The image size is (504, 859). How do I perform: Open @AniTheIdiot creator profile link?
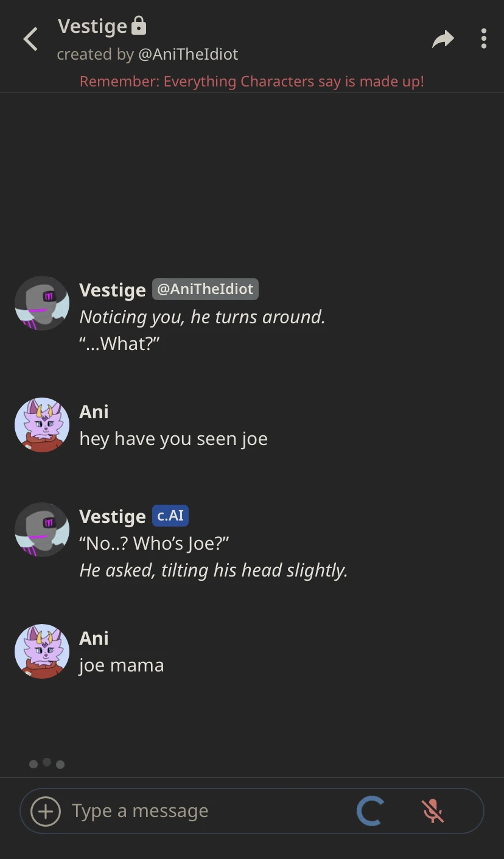pyautogui.click(x=189, y=54)
